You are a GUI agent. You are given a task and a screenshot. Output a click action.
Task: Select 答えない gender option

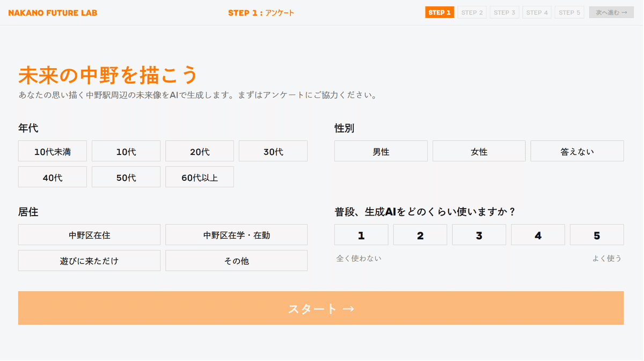(x=577, y=151)
